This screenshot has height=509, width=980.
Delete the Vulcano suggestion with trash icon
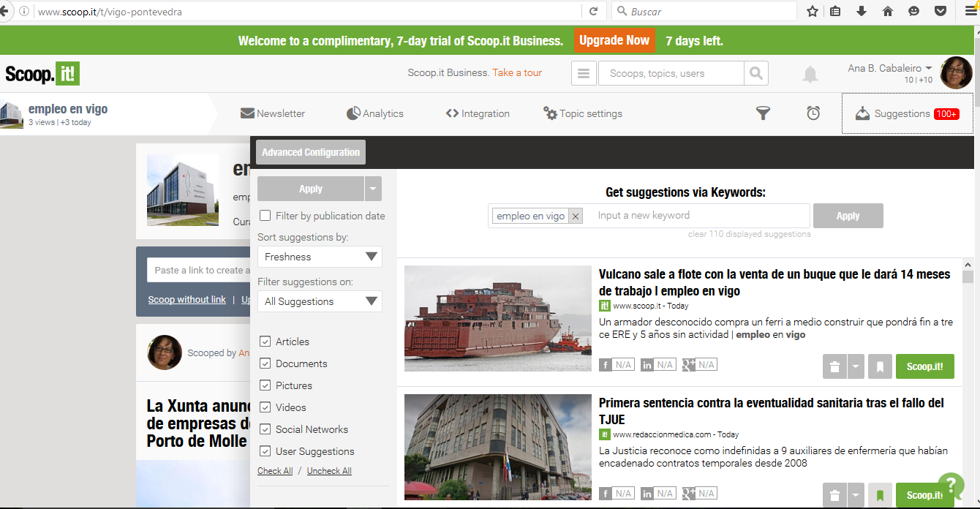point(834,366)
